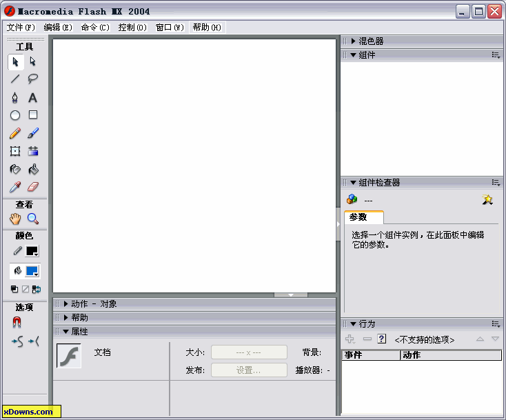Screen dimensions: 506x420
Task: Click the bottom panel collapse arrow handle
Action: click(291, 295)
